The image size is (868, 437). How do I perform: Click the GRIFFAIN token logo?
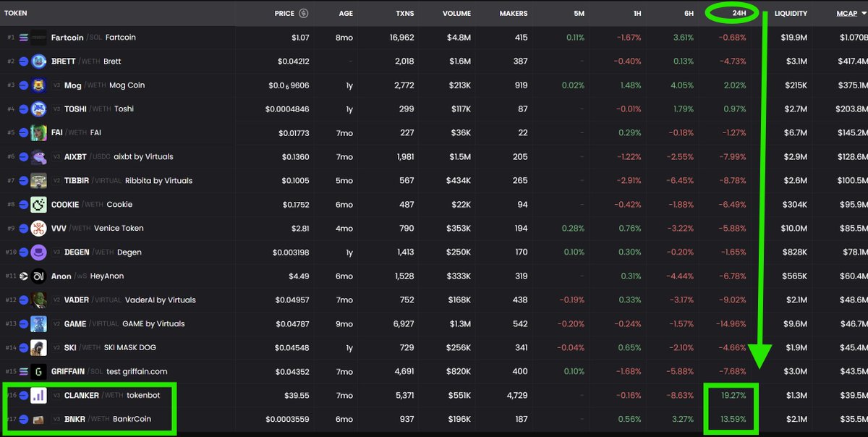click(x=39, y=372)
